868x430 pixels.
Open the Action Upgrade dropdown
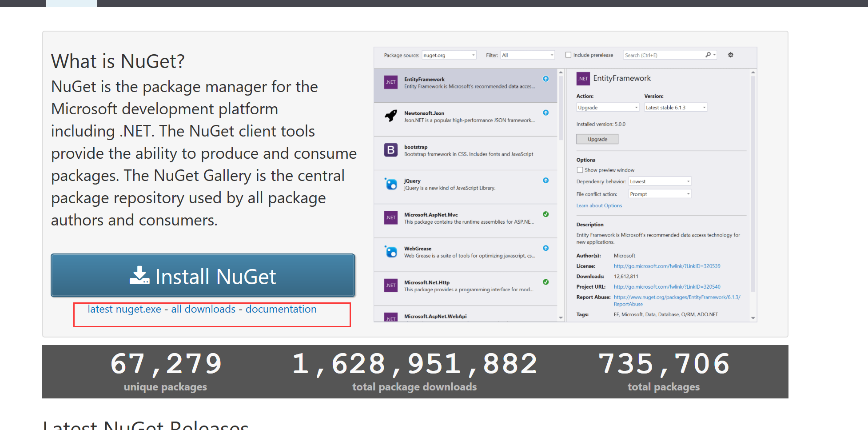pyautogui.click(x=608, y=108)
